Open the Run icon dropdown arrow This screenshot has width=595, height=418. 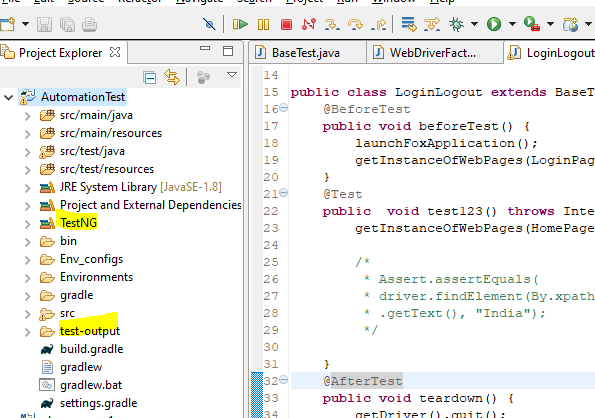point(512,24)
